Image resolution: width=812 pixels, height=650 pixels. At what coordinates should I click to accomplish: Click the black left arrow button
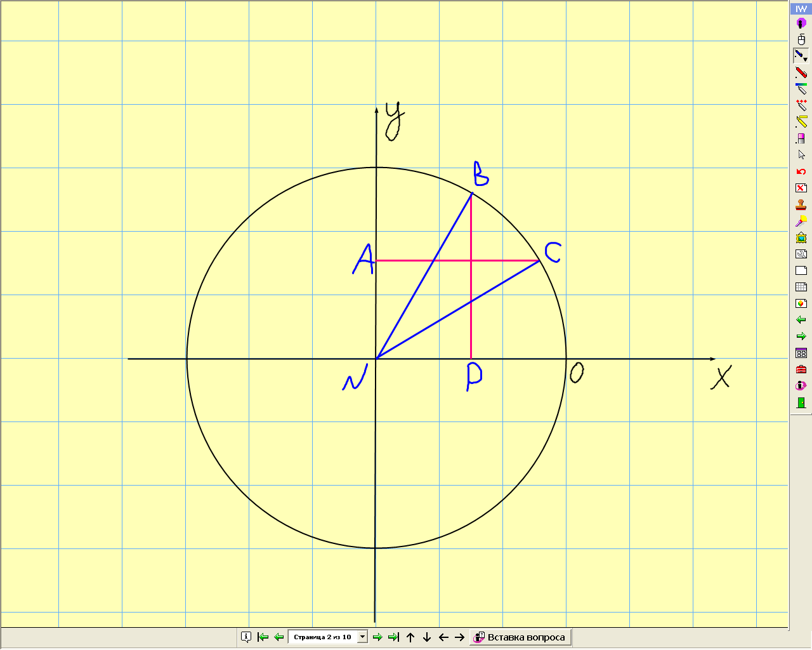click(x=443, y=637)
